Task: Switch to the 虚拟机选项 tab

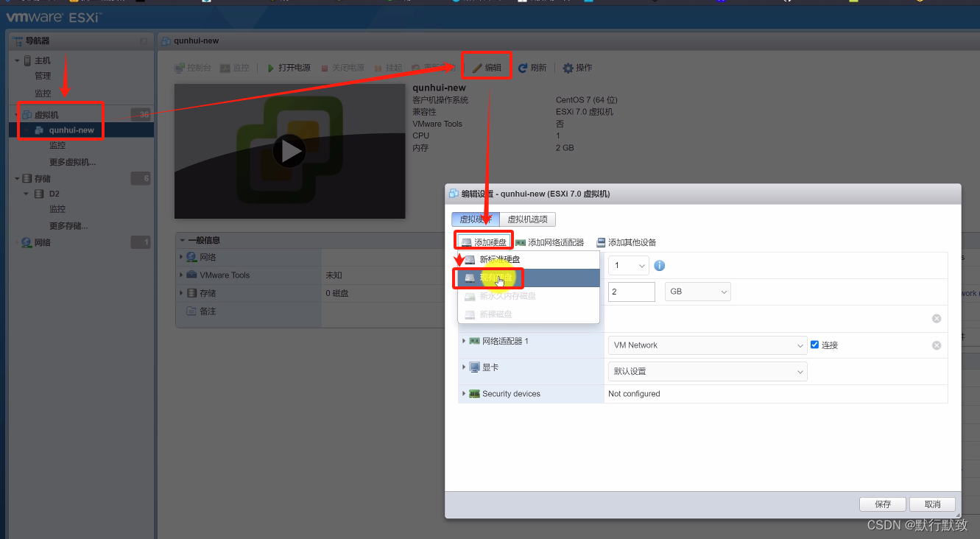Action: click(x=528, y=219)
